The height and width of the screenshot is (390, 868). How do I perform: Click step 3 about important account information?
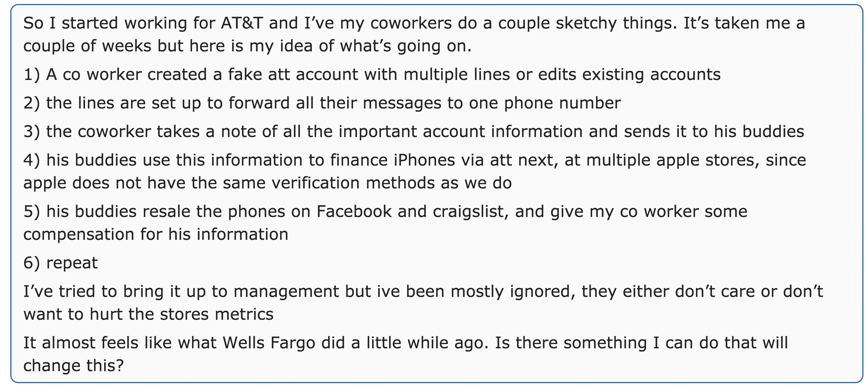point(413,132)
